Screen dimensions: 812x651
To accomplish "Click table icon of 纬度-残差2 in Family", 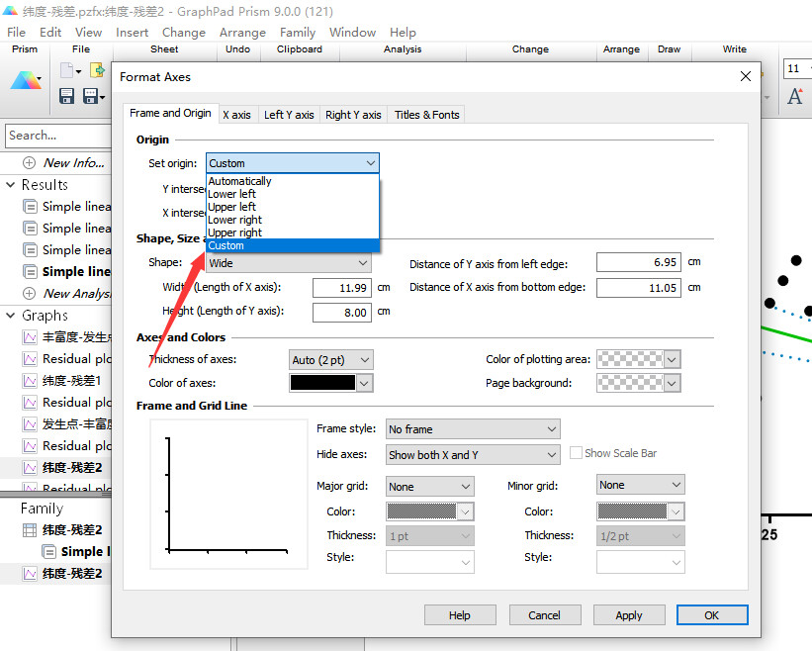I will [x=30, y=530].
